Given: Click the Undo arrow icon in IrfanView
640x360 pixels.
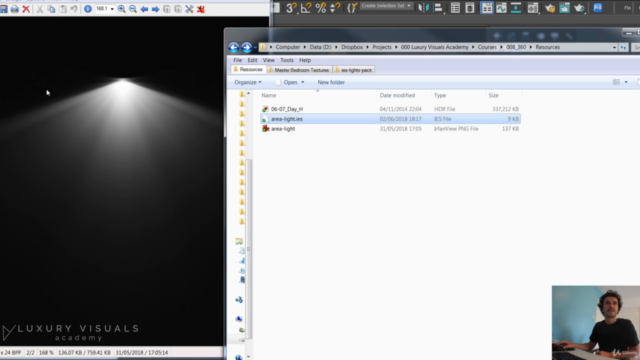Looking at the screenshot, I should (x=74, y=9).
